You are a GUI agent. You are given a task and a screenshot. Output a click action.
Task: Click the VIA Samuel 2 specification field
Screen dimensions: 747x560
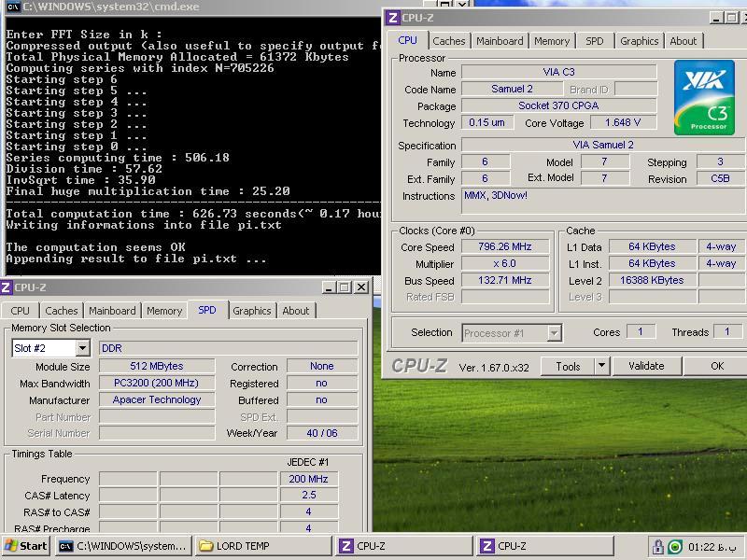pos(603,145)
